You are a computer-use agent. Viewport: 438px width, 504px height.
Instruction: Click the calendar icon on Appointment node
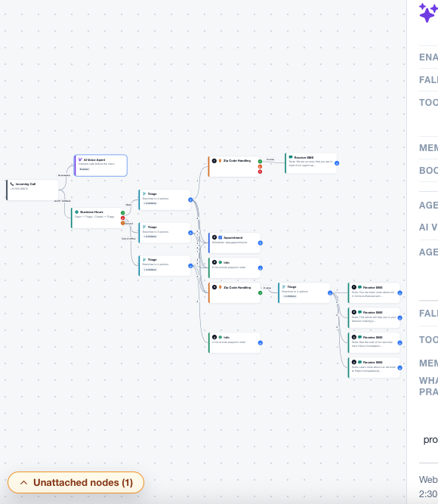click(x=220, y=237)
